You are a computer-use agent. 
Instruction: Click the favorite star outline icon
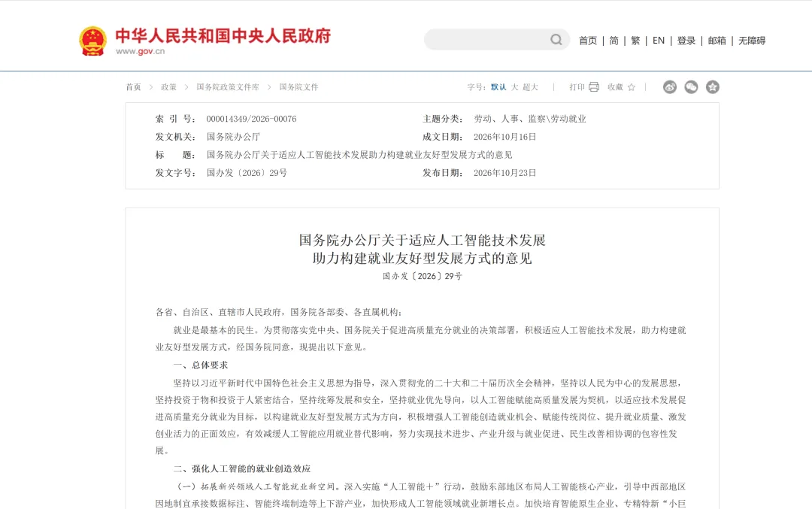pos(632,87)
